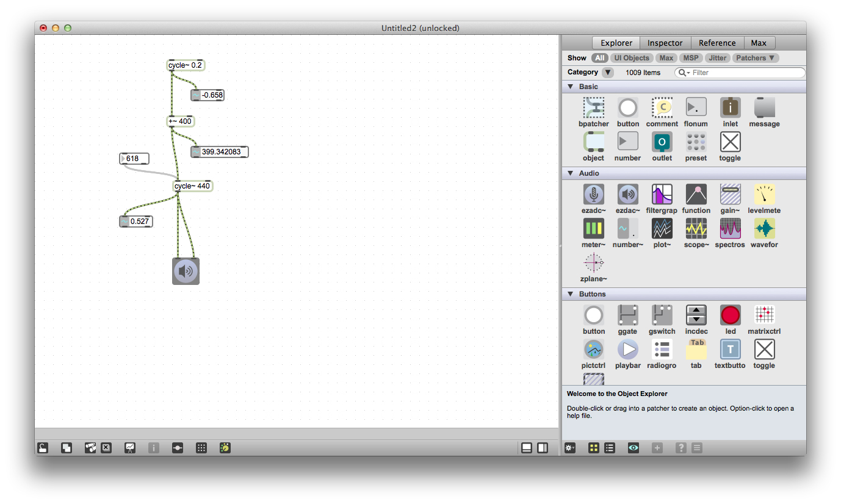The width and height of the screenshot is (841, 504).
Task: Collapse the Audio section
Action: click(570, 173)
